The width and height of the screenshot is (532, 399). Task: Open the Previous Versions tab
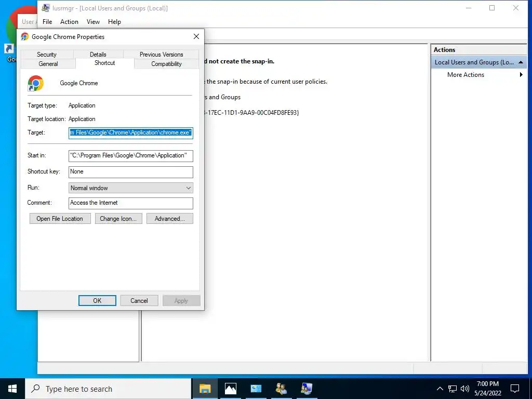[161, 54]
